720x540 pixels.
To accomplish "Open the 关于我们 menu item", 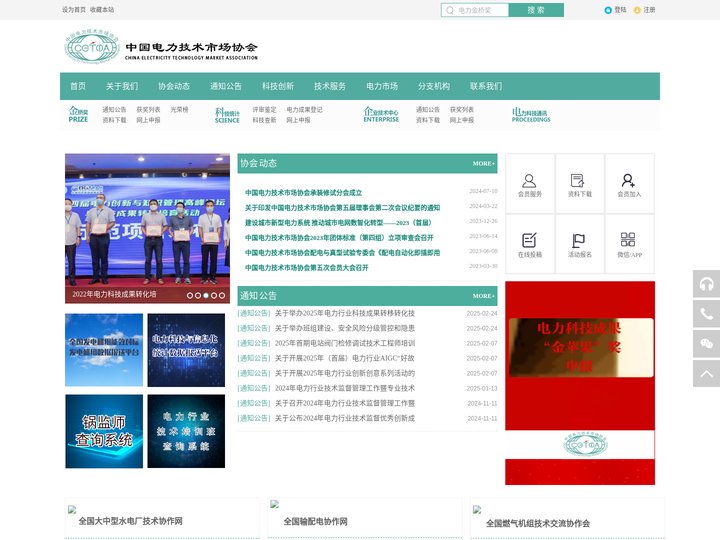I will (x=122, y=86).
